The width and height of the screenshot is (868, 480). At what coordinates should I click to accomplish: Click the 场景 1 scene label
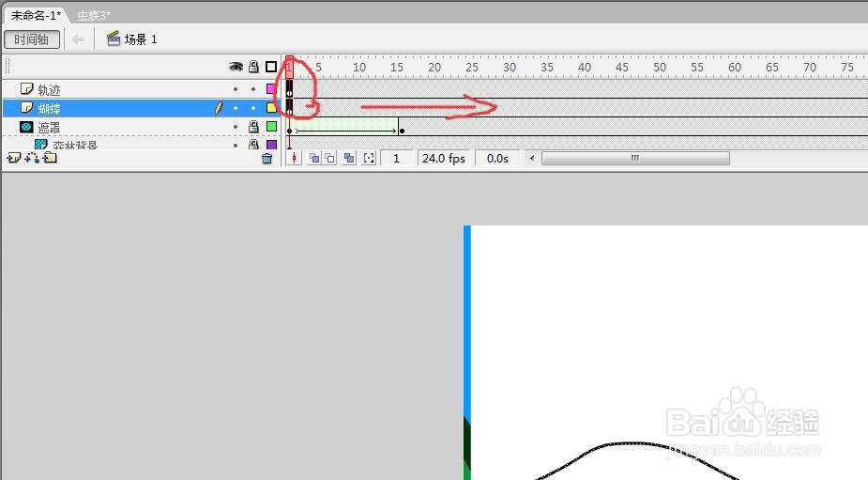click(141, 39)
